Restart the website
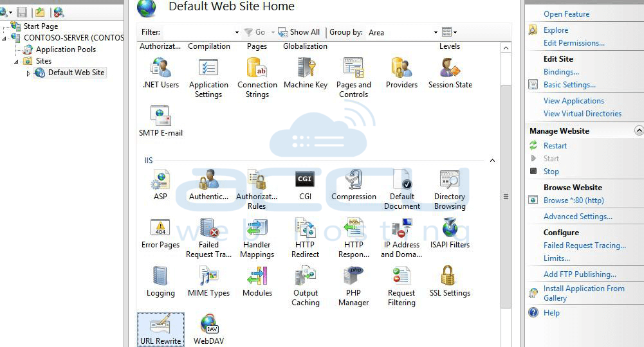 pyautogui.click(x=555, y=146)
